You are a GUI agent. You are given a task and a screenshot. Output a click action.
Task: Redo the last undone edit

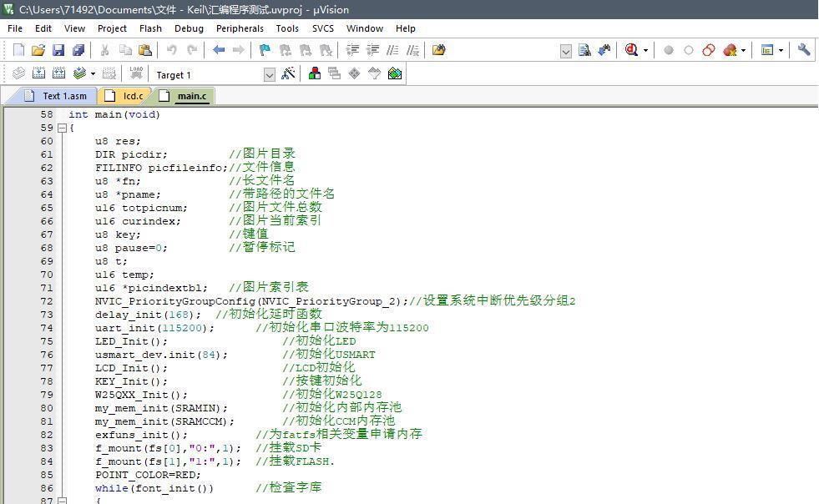pos(192,50)
